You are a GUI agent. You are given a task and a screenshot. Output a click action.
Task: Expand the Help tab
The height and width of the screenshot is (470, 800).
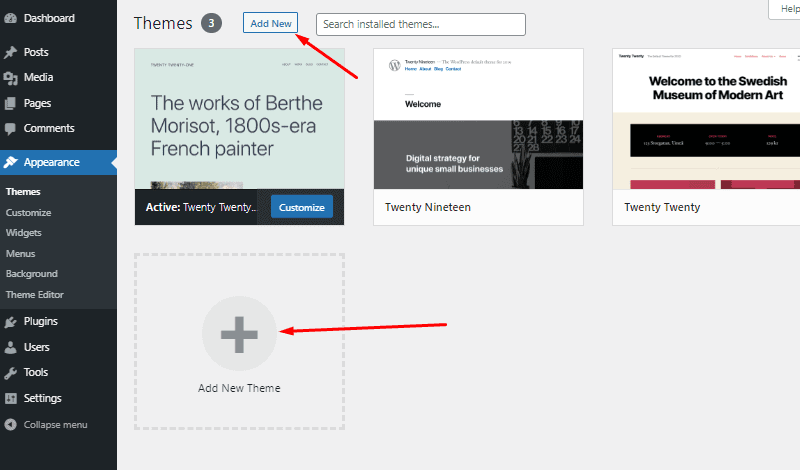point(786,9)
